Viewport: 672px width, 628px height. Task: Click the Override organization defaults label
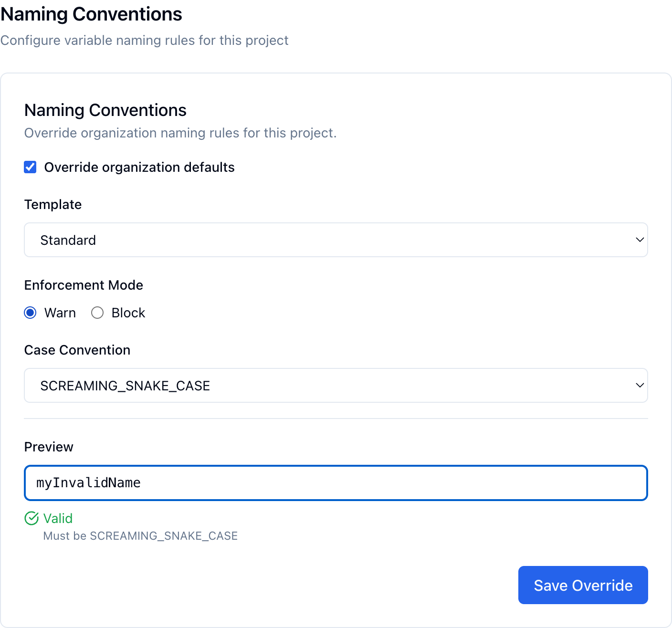click(x=139, y=167)
